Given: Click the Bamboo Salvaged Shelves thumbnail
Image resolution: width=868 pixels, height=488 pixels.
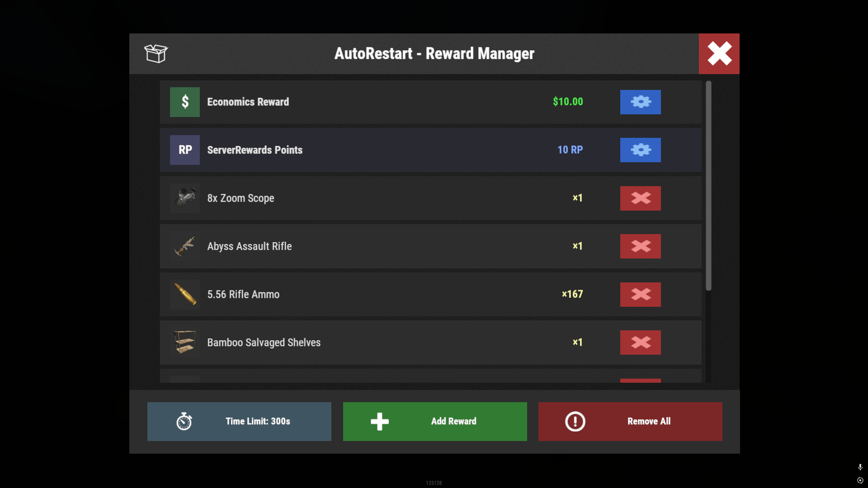Looking at the screenshot, I should tap(185, 343).
